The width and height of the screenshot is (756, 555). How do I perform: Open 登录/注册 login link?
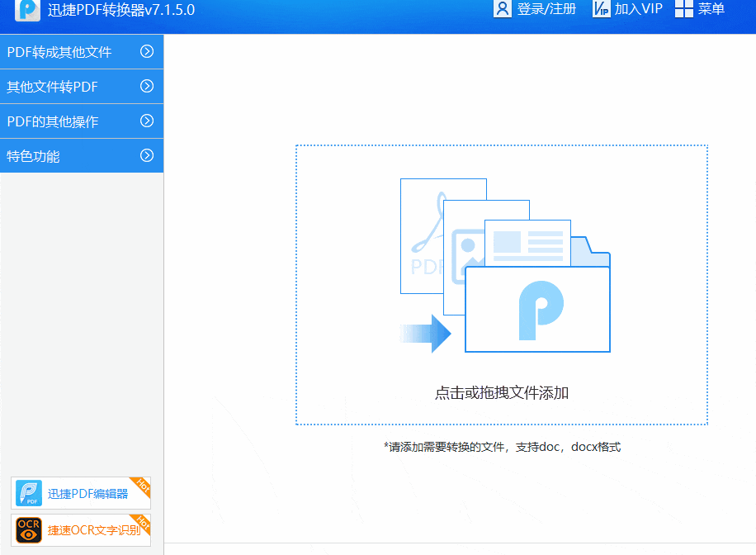pyautogui.click(x=546, y=9)
